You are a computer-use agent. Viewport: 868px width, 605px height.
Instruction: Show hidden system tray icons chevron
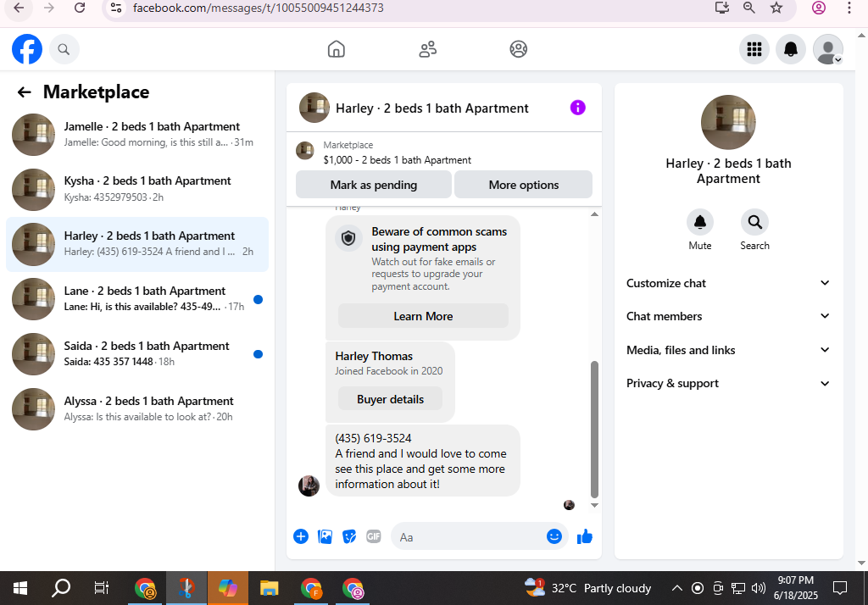coord(676,588)
